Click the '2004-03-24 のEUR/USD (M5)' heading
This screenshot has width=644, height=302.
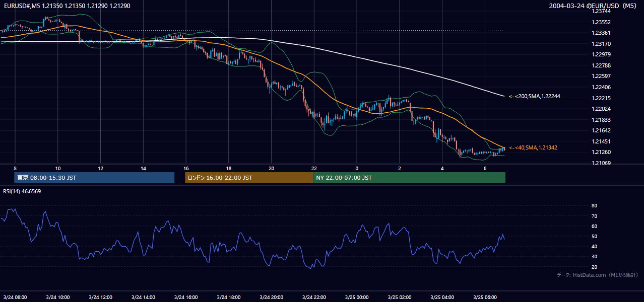click(593, 6)
